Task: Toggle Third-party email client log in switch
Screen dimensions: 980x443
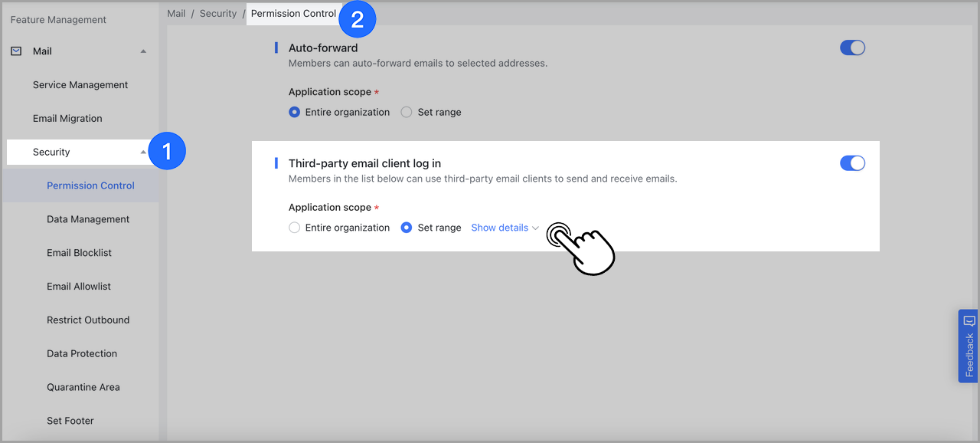Action: tap(852, 163)
